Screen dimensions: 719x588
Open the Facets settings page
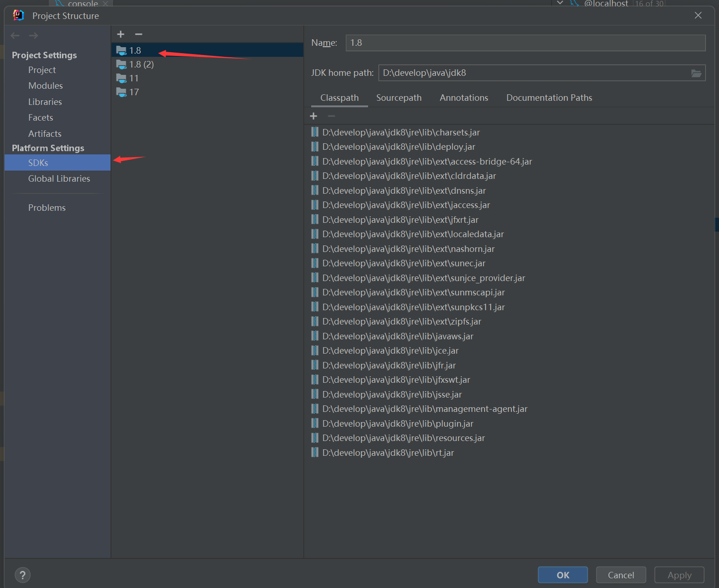coord(41,117)
